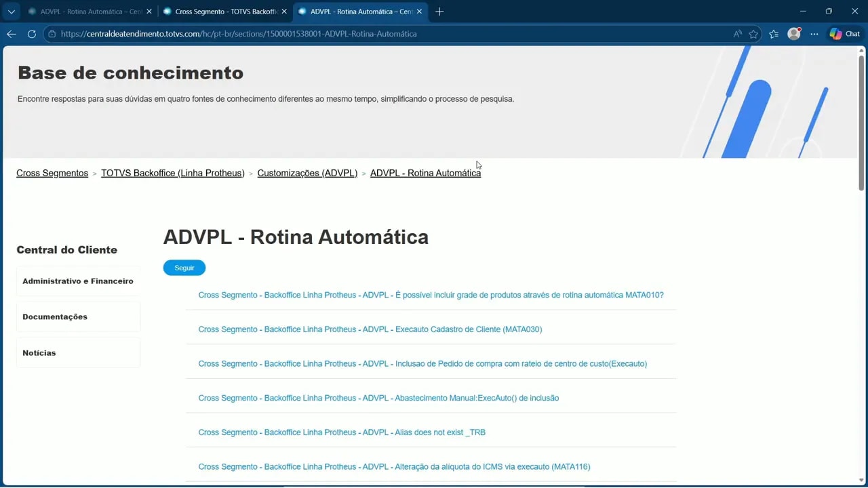Open the Collections icon in the toolbar
Screen dimensions: 868x488
click(774, 33)
